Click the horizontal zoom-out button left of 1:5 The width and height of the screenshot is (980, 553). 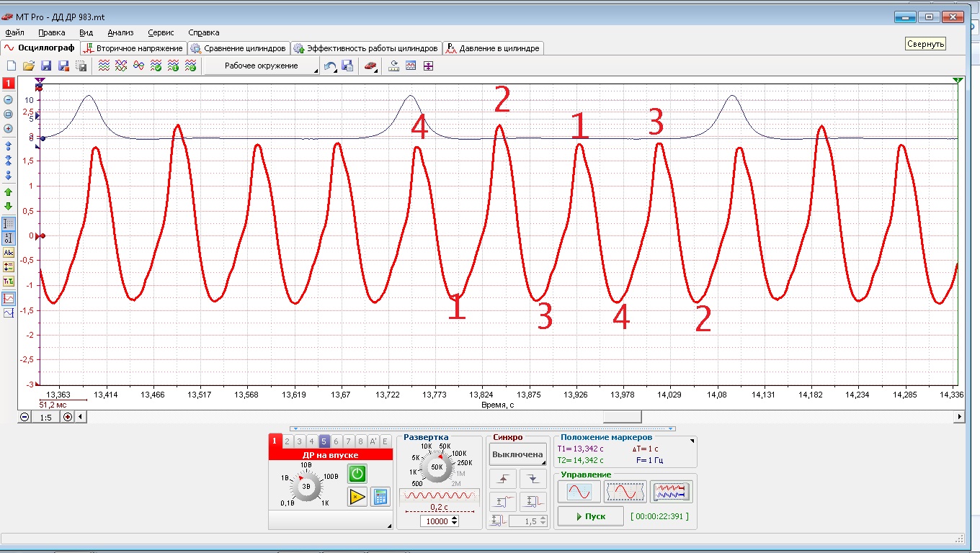click(x=24, y=416)
